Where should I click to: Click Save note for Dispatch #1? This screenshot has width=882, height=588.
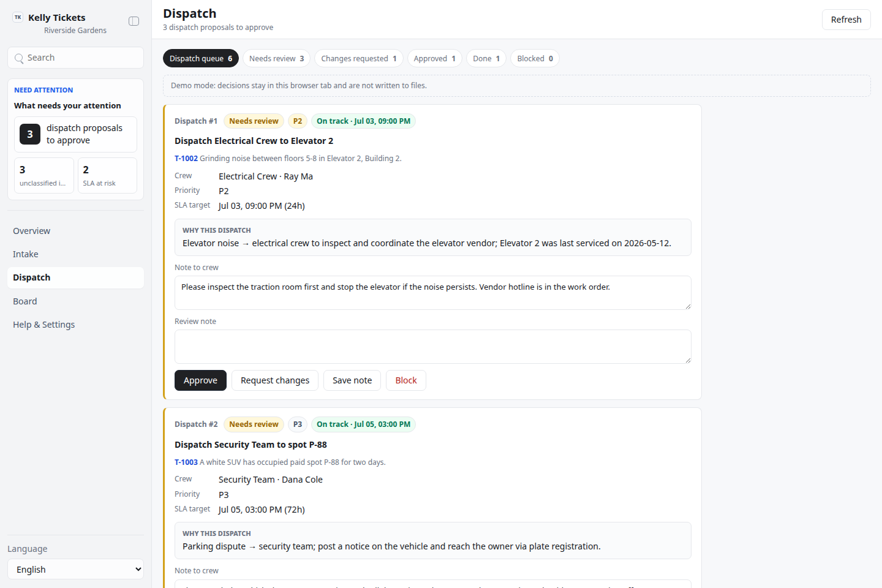coord(352,380)
